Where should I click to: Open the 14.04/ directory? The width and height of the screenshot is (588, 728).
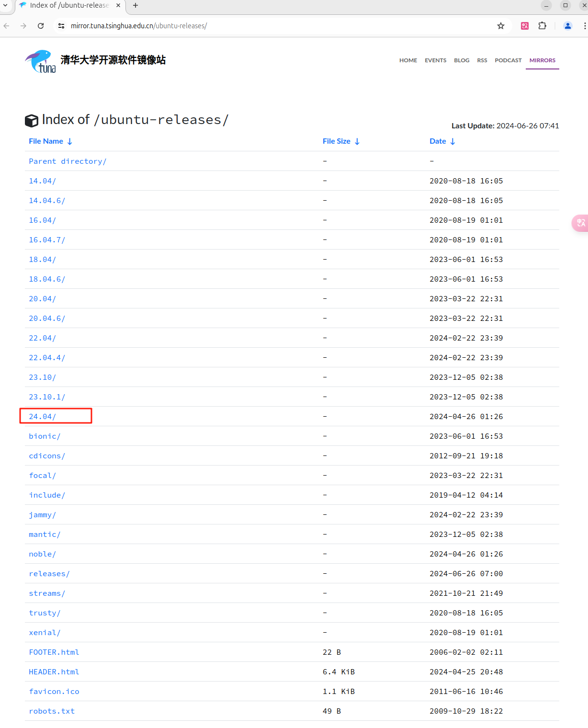click(42, 181)
